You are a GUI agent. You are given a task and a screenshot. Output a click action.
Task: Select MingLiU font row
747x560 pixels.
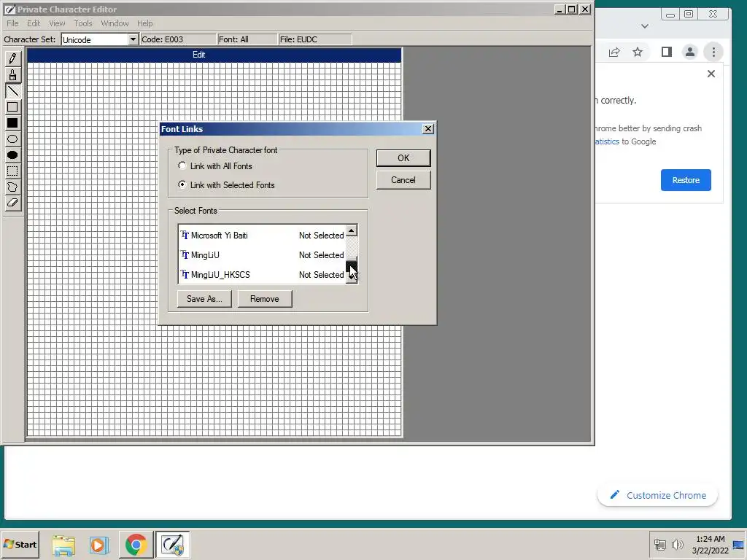point(262,254)
